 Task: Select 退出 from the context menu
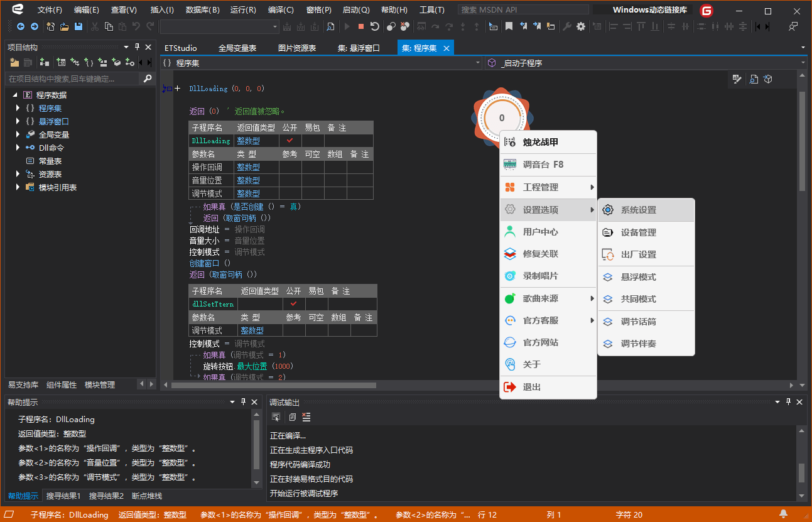tap(548, 387)
